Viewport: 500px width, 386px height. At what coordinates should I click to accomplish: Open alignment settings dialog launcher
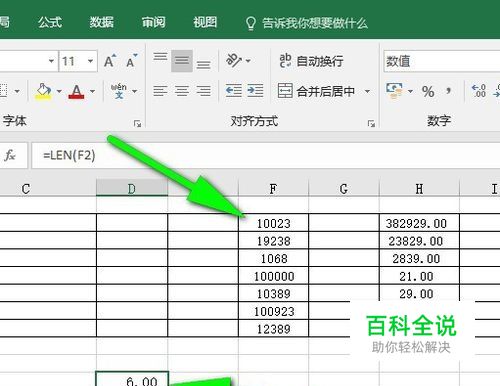click(x=371, y=124)
